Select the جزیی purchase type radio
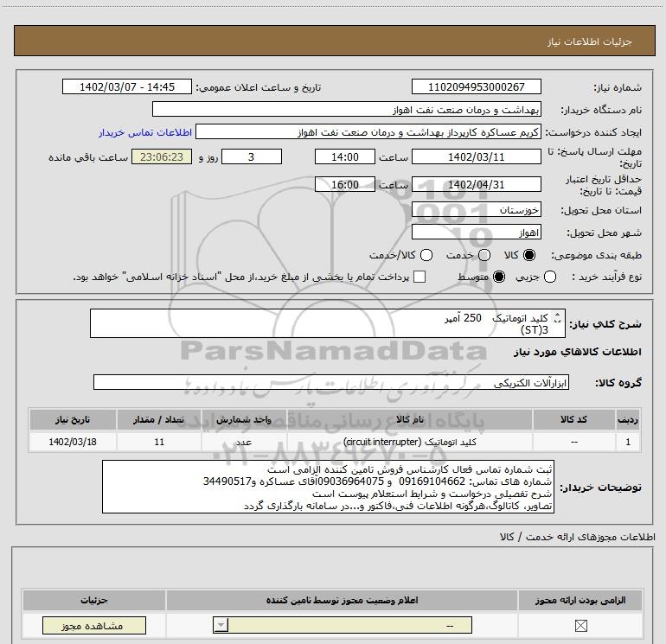Image resolution: width=666 pixels, height=644 pixels. [x=549, y=277]
